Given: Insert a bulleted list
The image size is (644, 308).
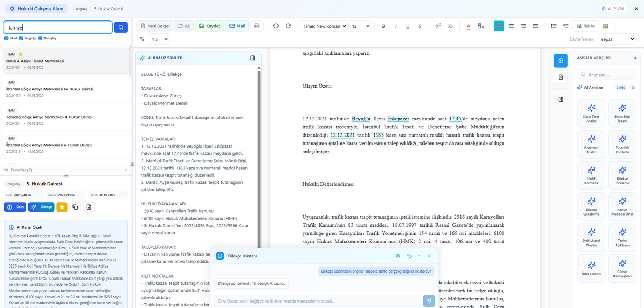Looking at the screenshot, I should pos(553,26).
